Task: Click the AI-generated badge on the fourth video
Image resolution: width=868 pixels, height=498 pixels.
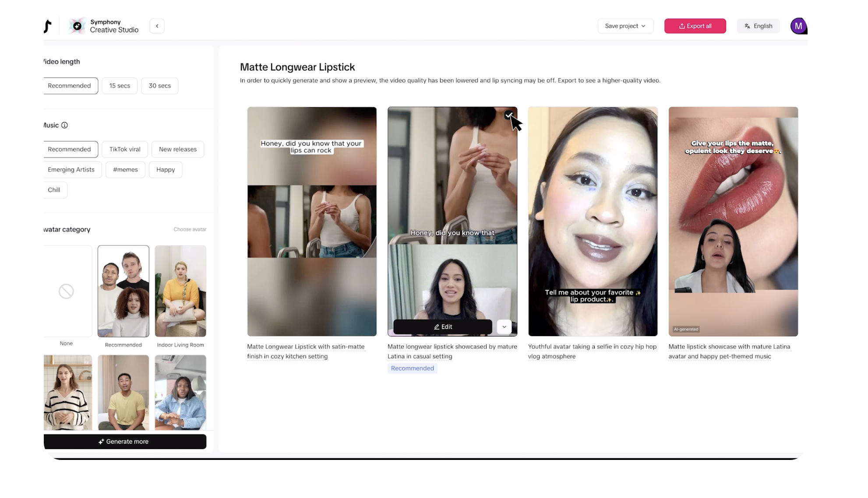Action: (686, 329)
